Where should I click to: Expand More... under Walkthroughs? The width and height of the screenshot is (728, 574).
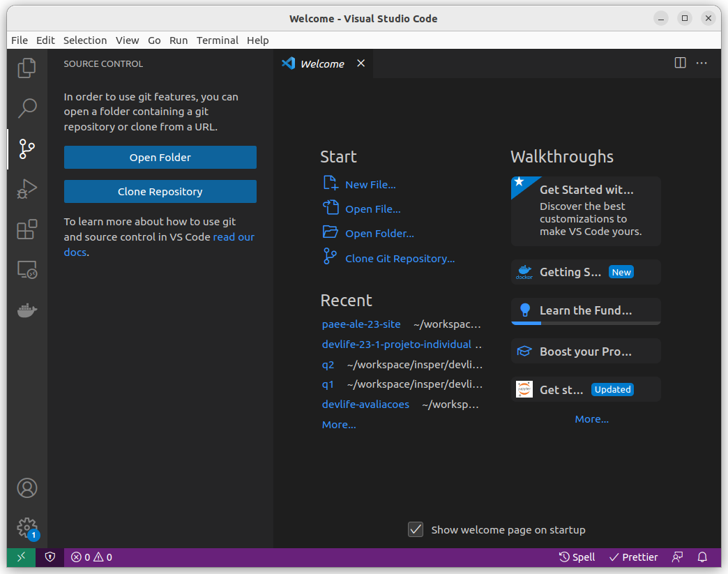pyautogui.click(x=591, y=419)
